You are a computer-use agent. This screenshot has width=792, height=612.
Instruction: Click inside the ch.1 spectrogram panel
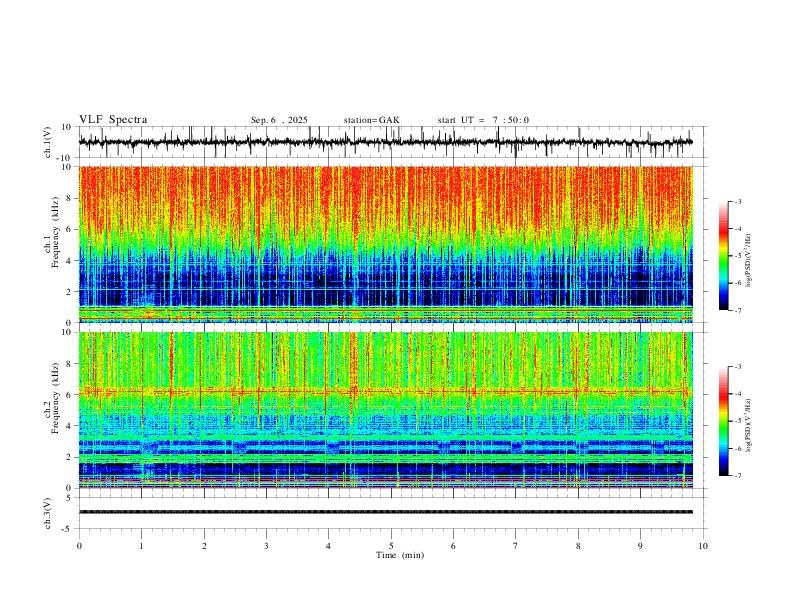[385, 244]
